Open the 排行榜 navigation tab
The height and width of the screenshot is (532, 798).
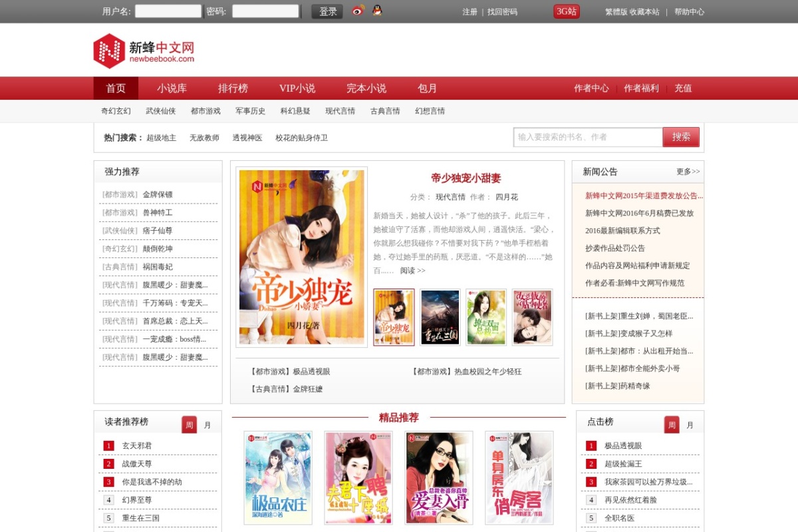233,88
